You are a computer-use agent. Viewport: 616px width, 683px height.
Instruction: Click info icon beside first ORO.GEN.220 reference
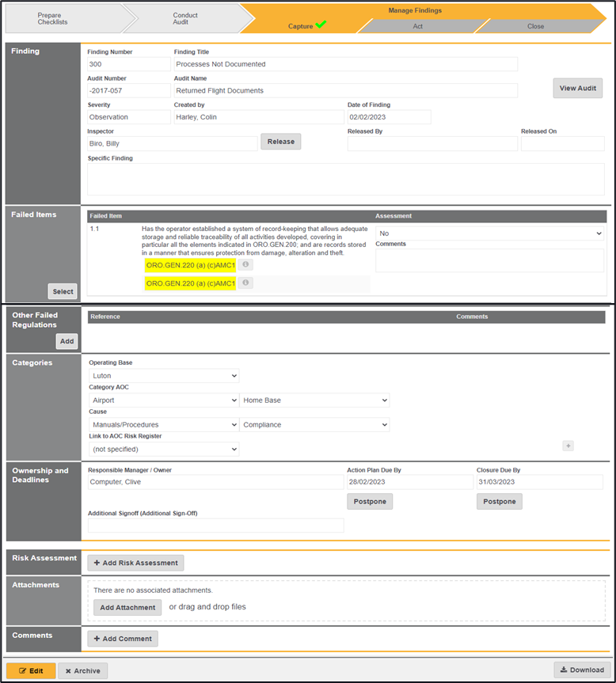[245, 265]
